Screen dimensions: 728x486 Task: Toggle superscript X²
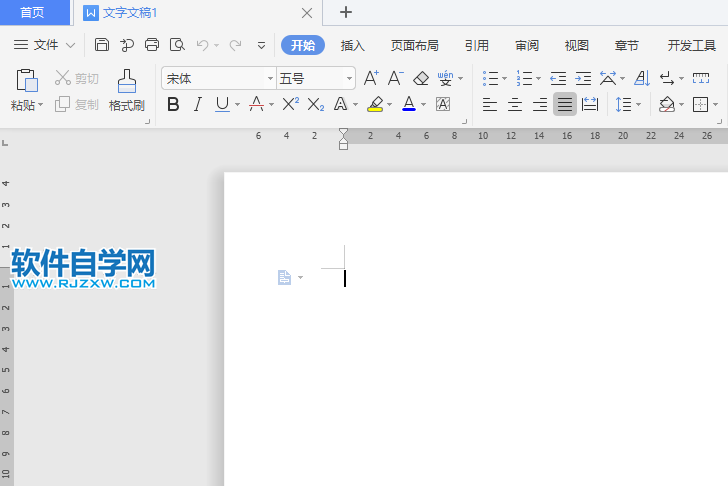pyautogui.click(x=291, y=104)
